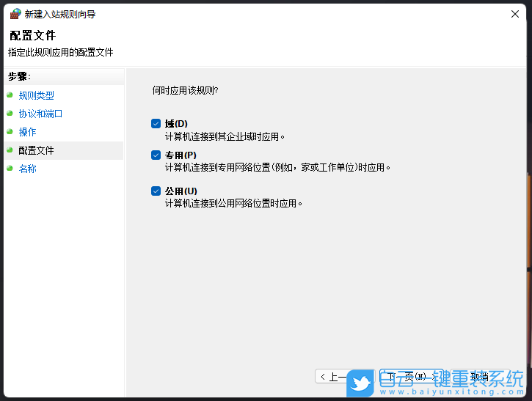Close the 新建入站规则向导 window
The height and width of the screenshot is (401, 532).
tap(514, 14)
